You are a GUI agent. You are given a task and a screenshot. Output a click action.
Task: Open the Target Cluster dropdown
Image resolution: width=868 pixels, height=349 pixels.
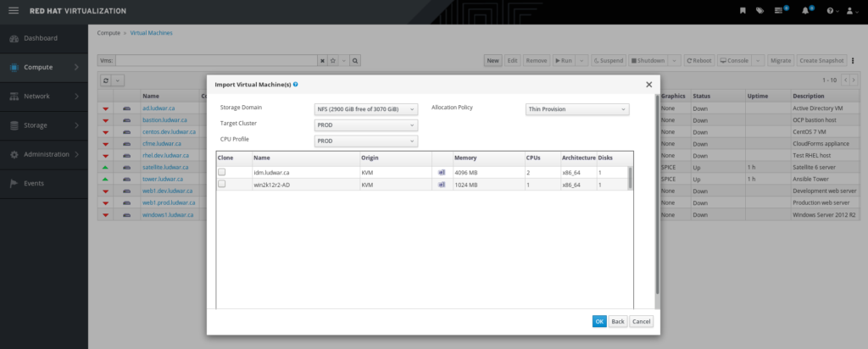[x=366, y=125]
